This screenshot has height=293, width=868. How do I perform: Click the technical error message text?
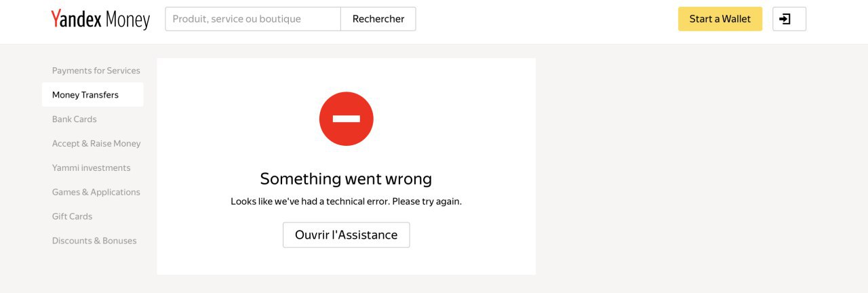346,201
